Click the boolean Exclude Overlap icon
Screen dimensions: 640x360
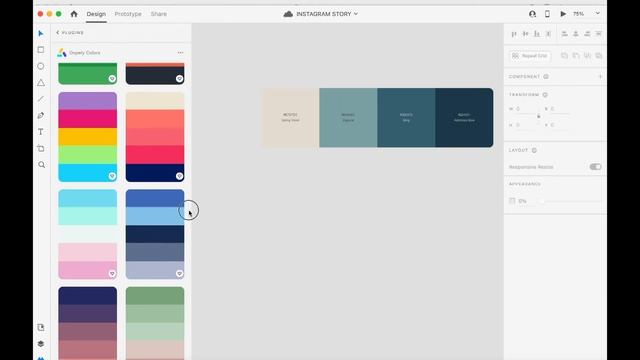(599, 56)
